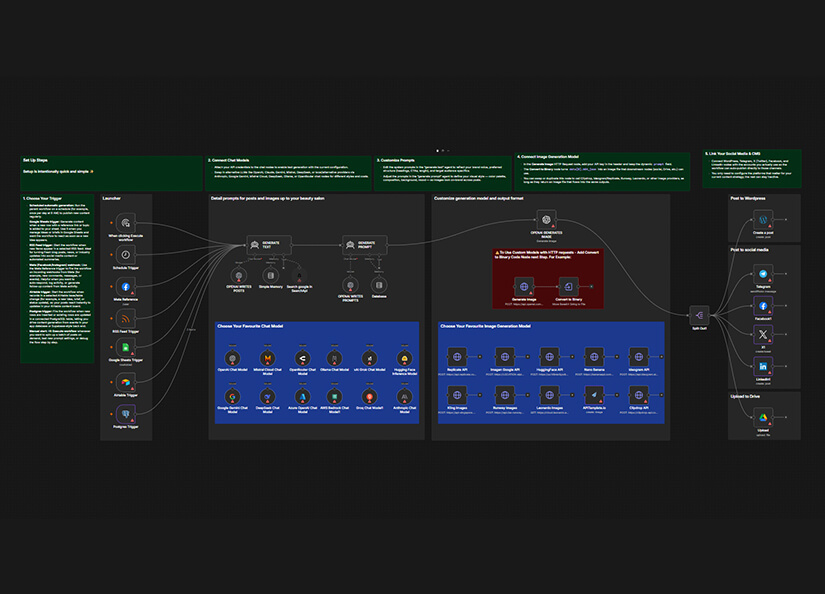825x594 pixels.
Task: Select the AWS Bedrock Chat Model node
Action: coord(335,397)
